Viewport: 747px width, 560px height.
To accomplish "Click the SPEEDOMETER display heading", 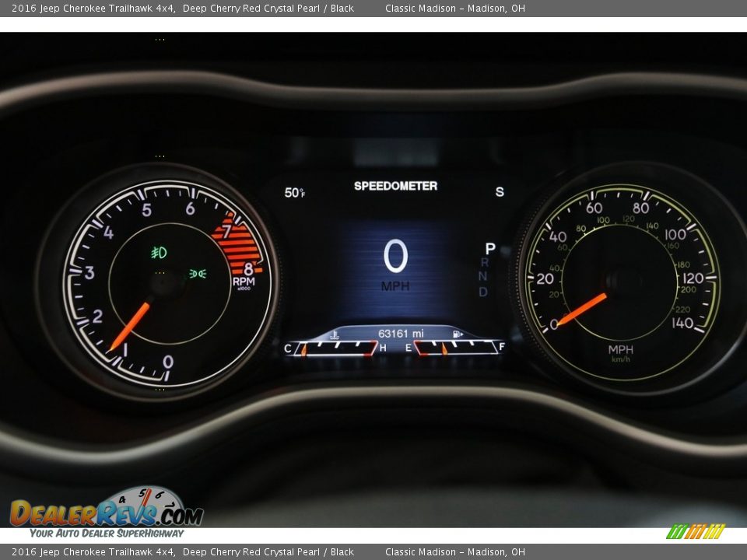I will [395, 186].
